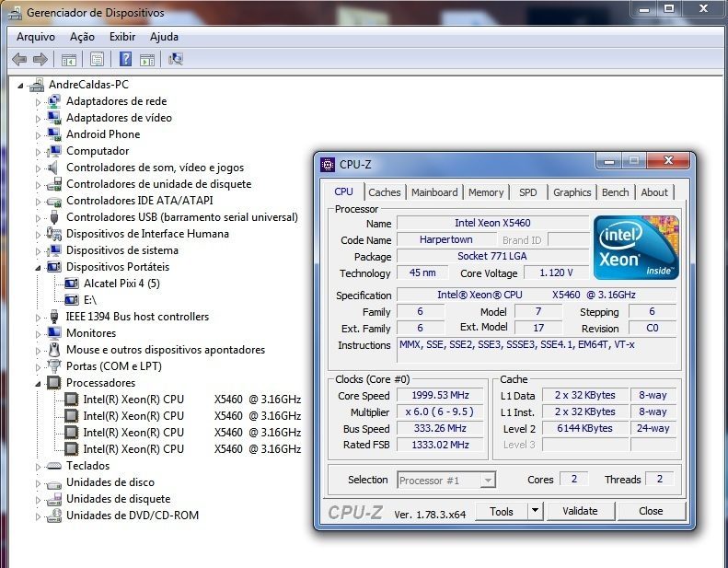Switch to the SPD tab
Viewport: 728px width, 568px height.
[x=528, y=192]
